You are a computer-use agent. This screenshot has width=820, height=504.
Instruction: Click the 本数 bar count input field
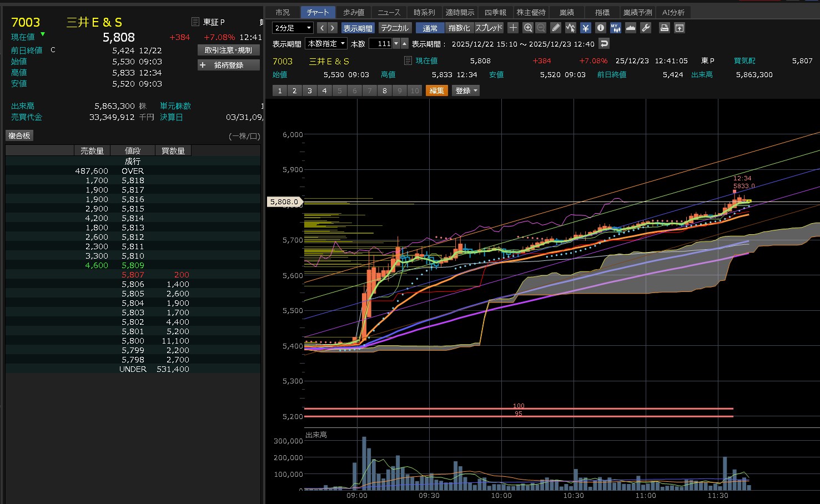point(381,43)
